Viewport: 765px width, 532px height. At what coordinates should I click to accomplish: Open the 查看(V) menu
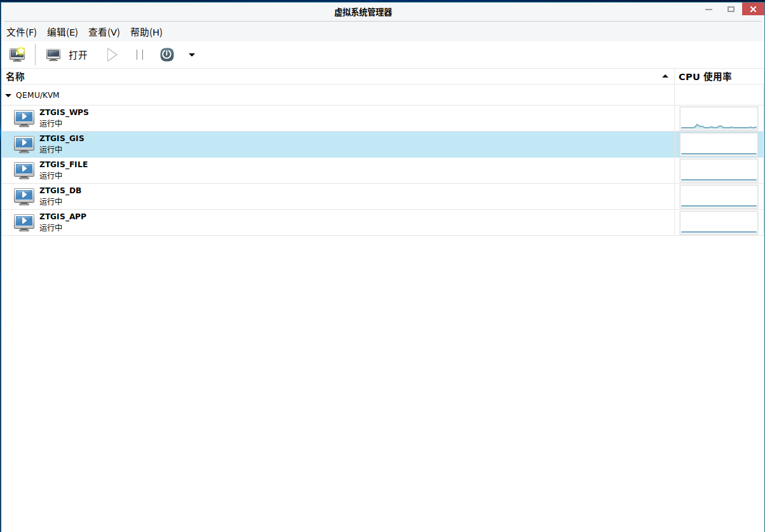coord(104,32)
